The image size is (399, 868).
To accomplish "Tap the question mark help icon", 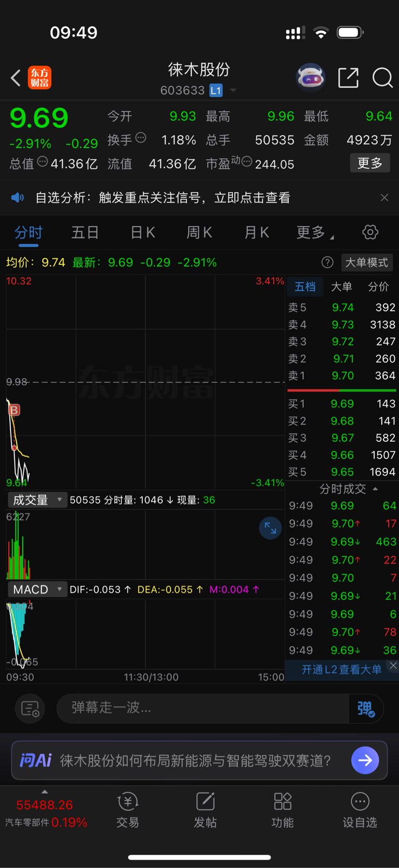I will click(327, 262).
